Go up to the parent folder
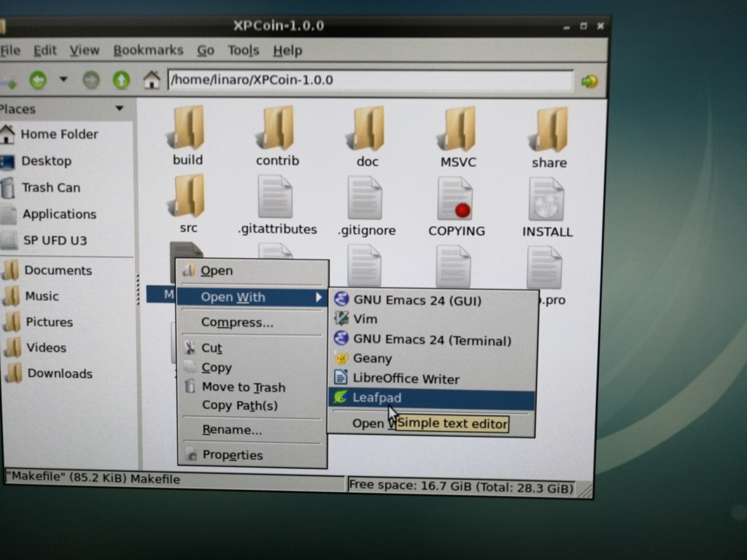The image size is (747, 560). [x=121, y=80]
